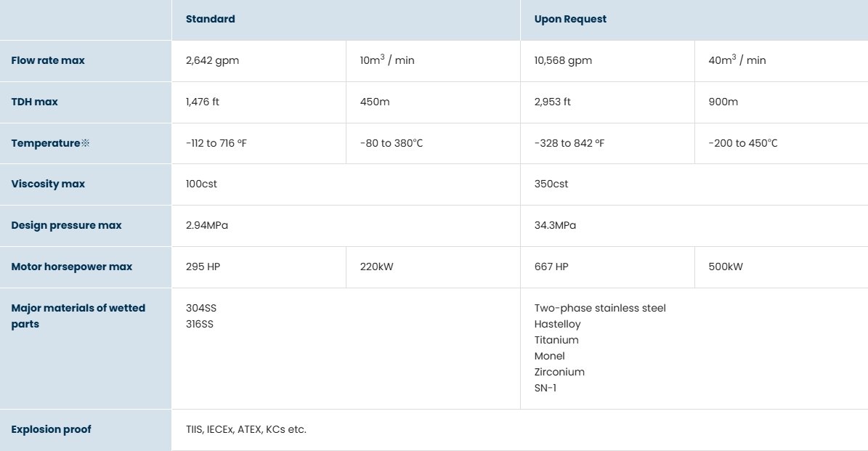This screenshot has width=868, height=451.
Task: Click the Flow rate max row label
Action: click(48, 60)
